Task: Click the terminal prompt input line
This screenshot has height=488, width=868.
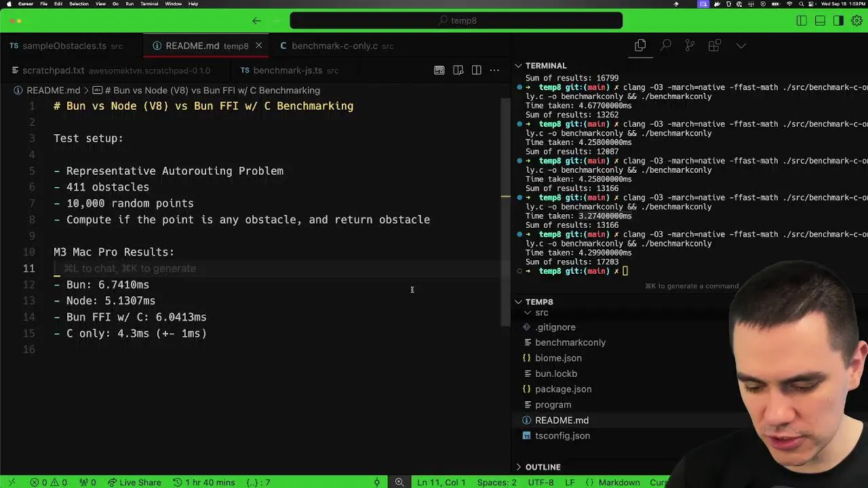Action: click(625, 271)
